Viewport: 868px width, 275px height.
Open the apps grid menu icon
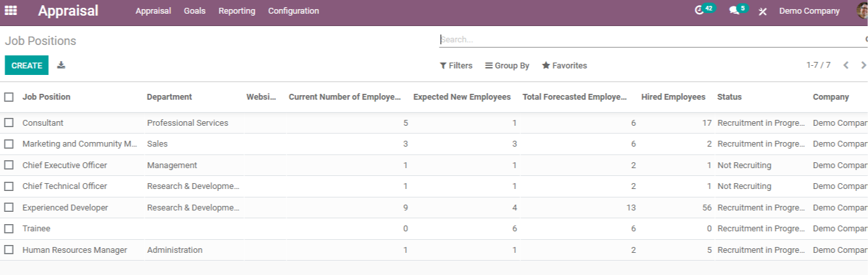tap(11, 10)
